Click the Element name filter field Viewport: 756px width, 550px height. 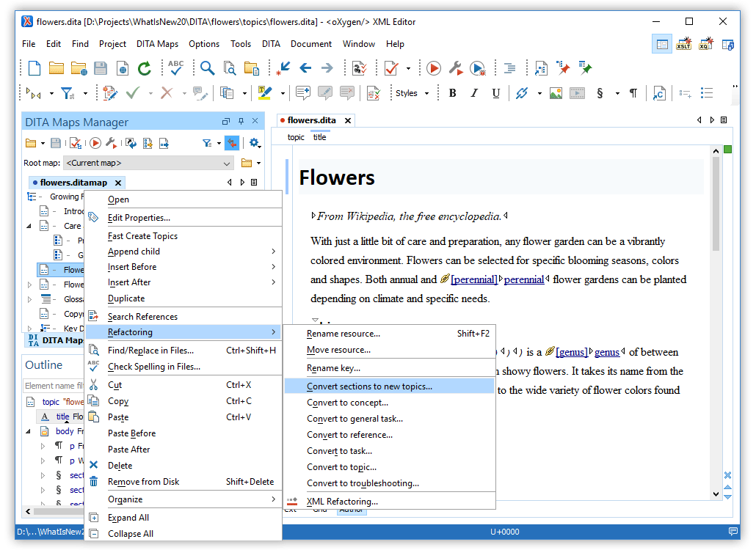tap(54, 386)
